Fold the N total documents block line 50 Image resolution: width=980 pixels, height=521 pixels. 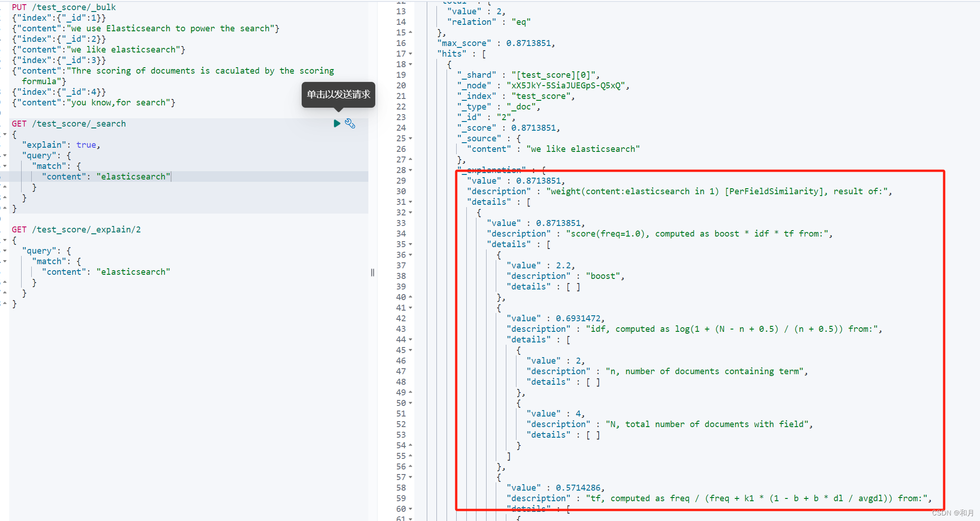410,403
